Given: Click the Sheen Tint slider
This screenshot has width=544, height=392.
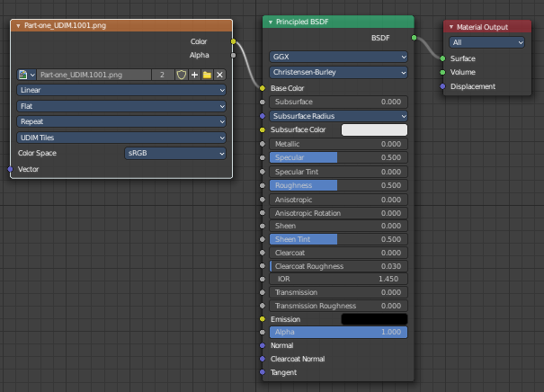Looking at the screenshot, I should (338, 239).
